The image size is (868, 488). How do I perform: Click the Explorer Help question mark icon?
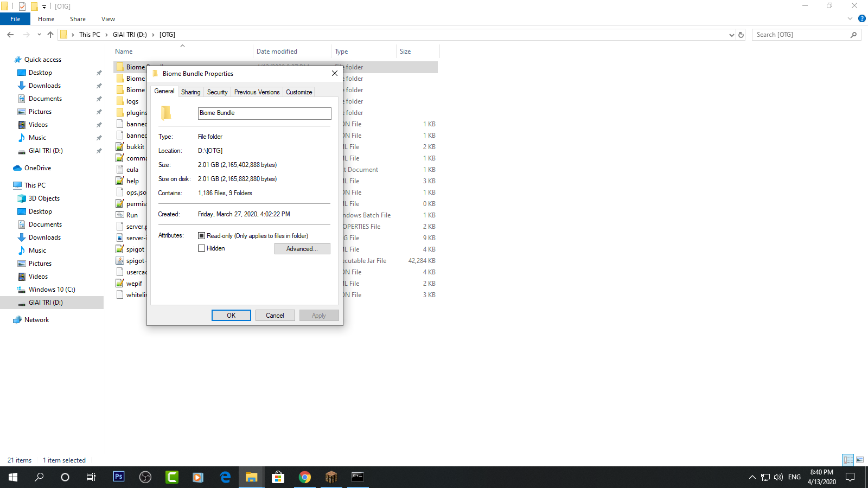coord(862,18)
